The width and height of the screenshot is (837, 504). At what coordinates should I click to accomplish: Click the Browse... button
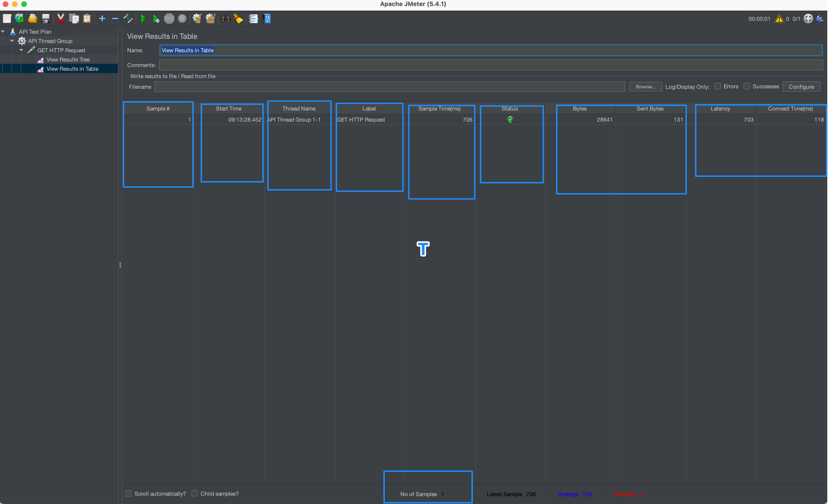(x=645, y=87)
